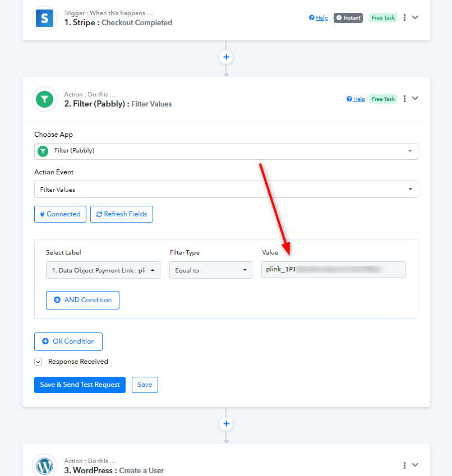The height and width of the screenshot is (476, 452).
Task: Click the Connected button
Action: (x=60, y=214)
